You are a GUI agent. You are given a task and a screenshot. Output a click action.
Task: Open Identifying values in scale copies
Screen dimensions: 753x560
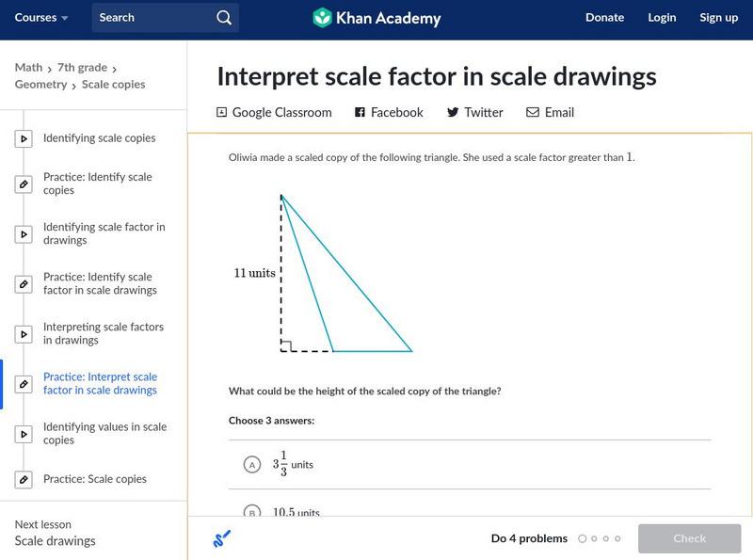(104, 433)
